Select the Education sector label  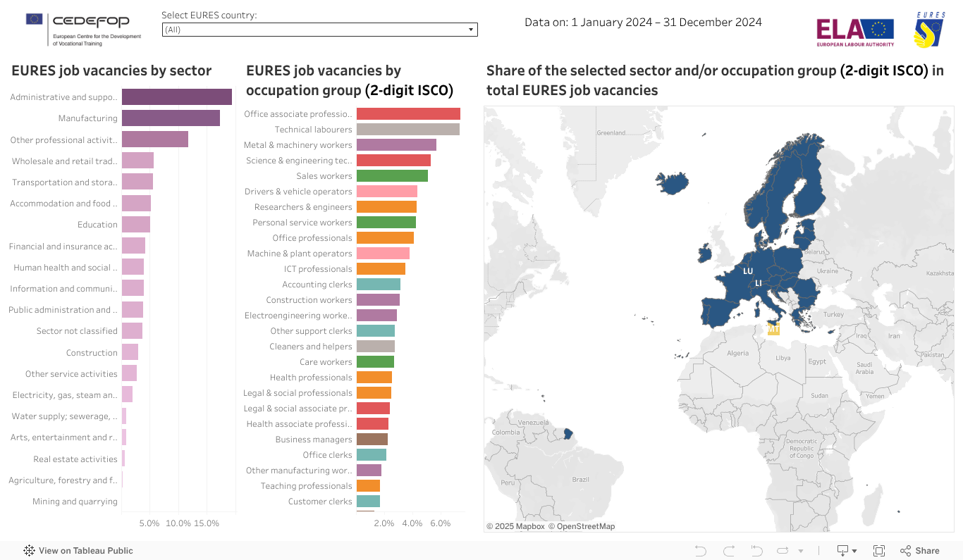tap(97, 225)
